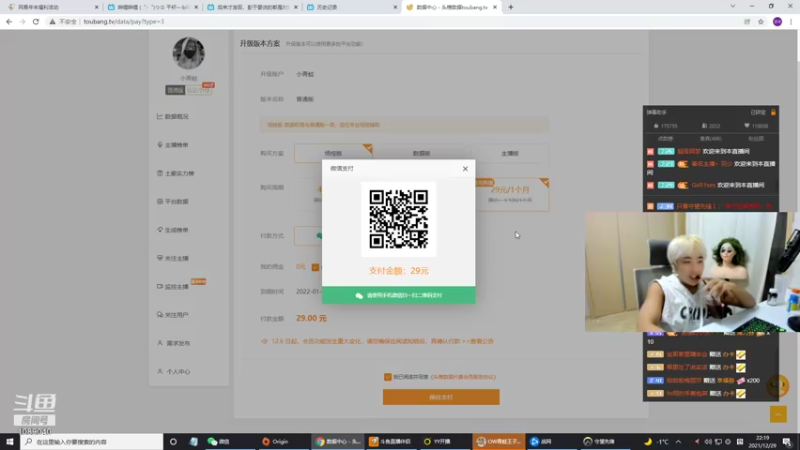Click the lock icon in danmaku helper

pos(773,112)
